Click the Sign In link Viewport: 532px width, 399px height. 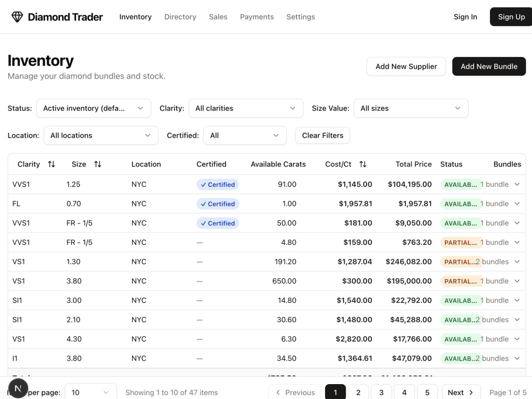pos(465,16)
